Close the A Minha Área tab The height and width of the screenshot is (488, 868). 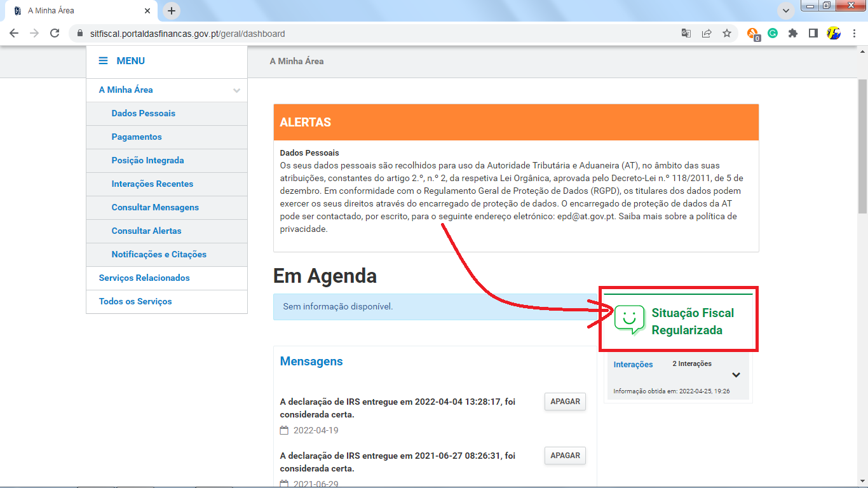[x=147, y=11]
